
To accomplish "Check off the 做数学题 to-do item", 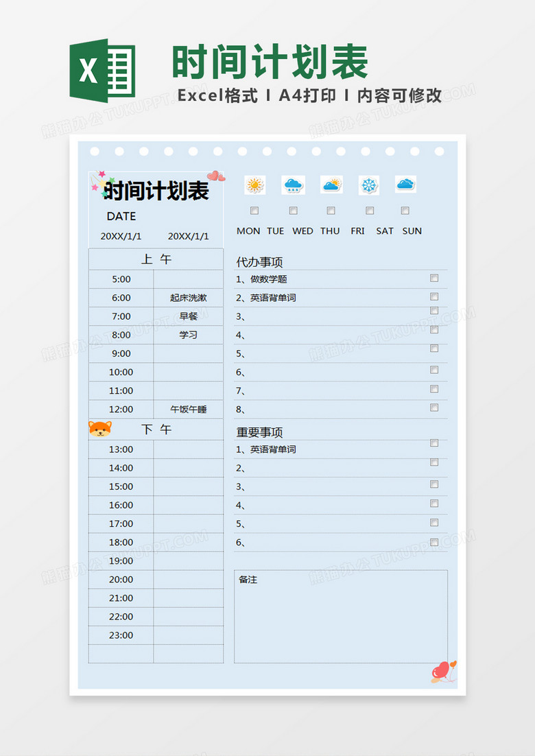I will [434, 278].
